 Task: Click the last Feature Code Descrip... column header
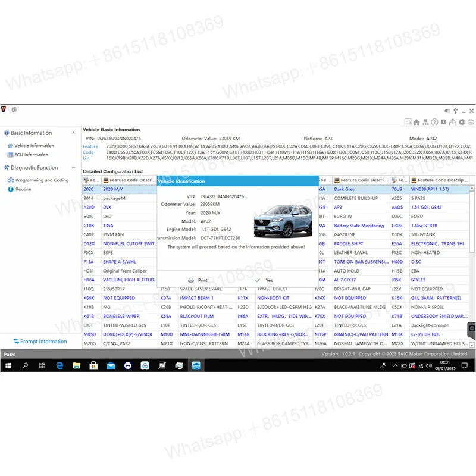439,180
